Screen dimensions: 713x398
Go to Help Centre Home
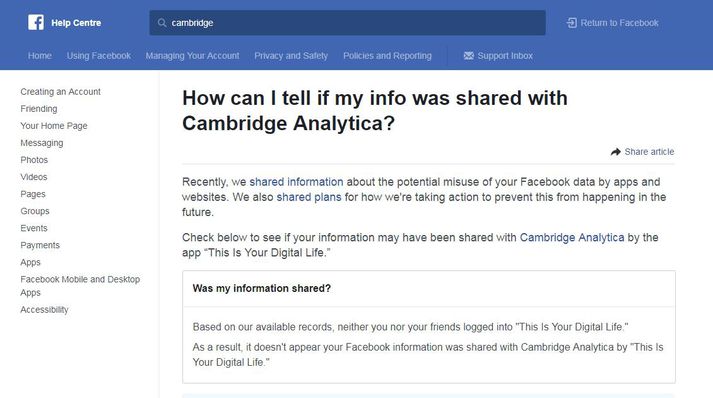pos(40,55)
